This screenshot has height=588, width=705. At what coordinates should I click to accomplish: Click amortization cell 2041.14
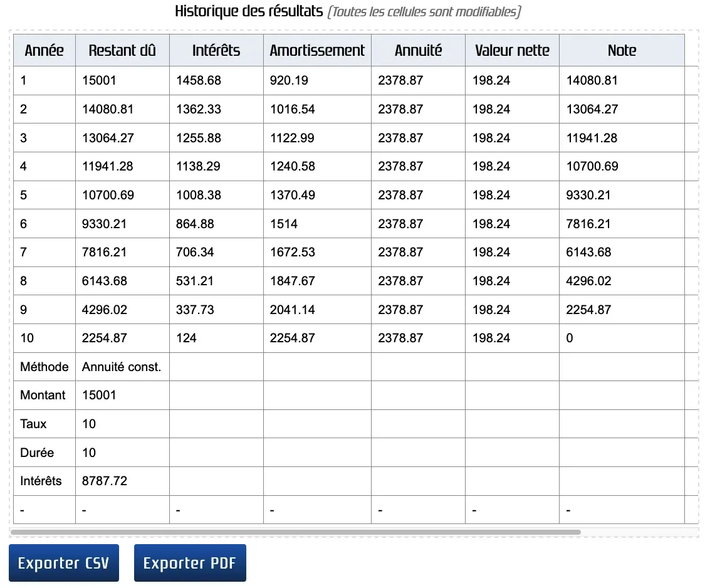tap(318, 310)
